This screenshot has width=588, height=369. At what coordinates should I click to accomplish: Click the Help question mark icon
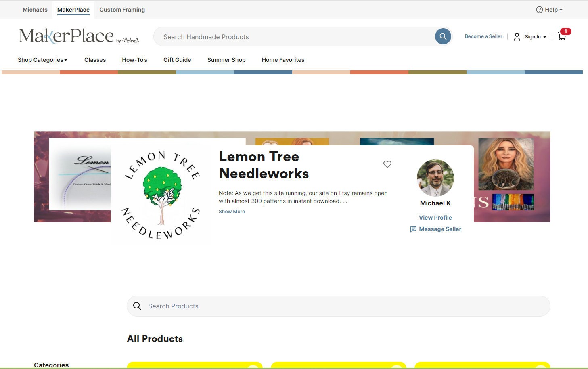[x=539, y=10]
